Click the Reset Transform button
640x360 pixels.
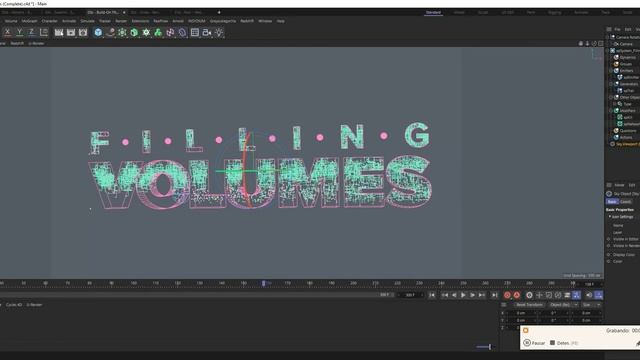[529, 305]
